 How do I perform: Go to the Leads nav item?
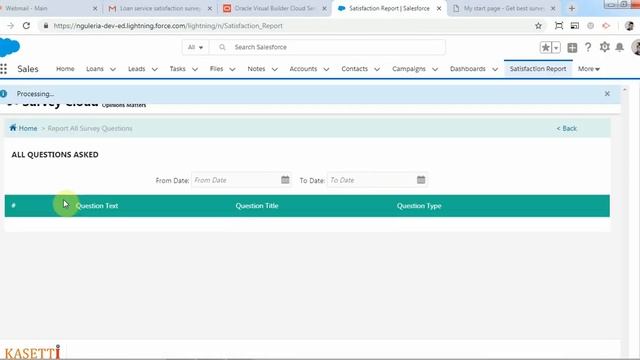[136, 69]
